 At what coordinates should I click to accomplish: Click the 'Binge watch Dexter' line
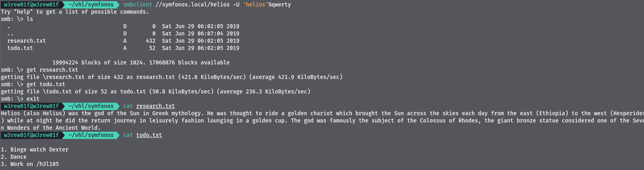pos(35,149)
